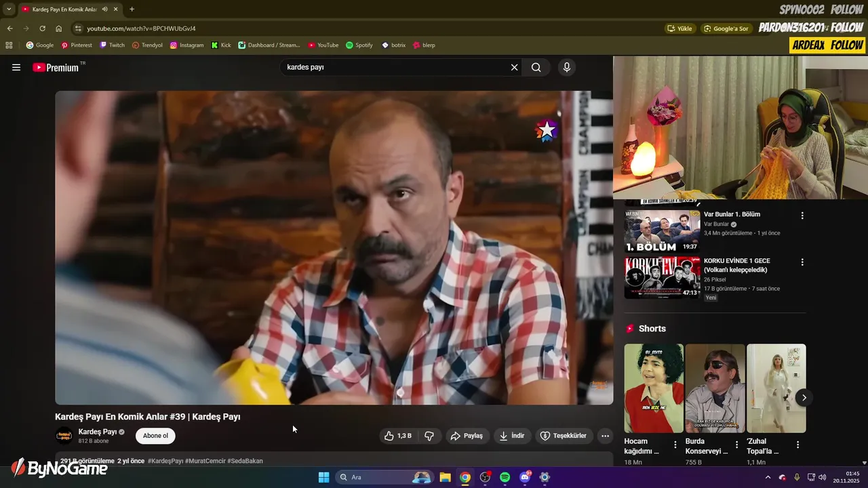Start voice search with microphone icon
The height and width of the screenshot is (488, 868).
click(566, 67)
